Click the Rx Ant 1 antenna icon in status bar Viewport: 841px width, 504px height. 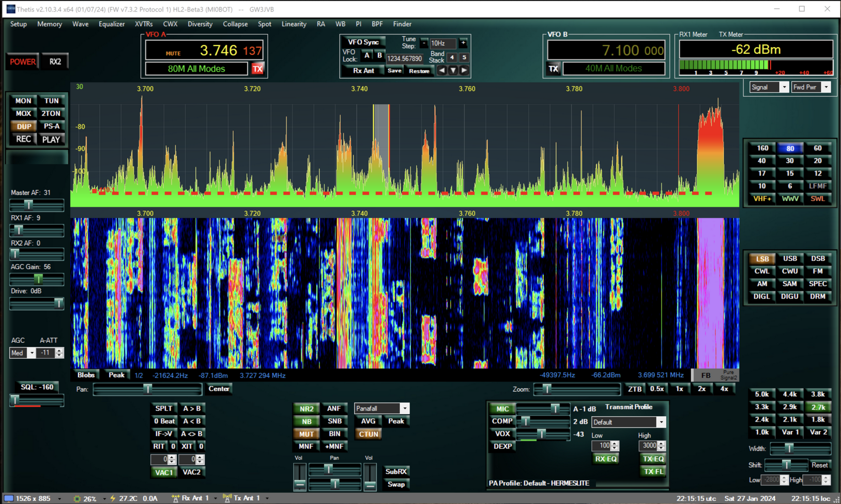[175, 498]
